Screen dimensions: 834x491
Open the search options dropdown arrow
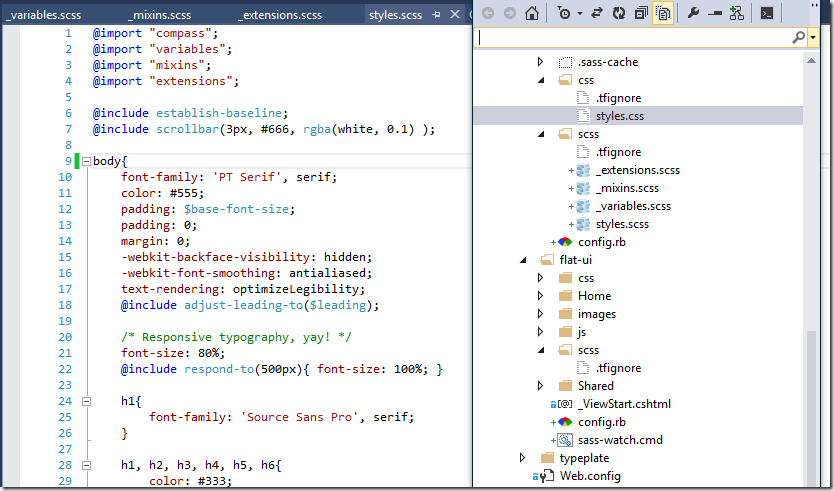tap(813, 38)
